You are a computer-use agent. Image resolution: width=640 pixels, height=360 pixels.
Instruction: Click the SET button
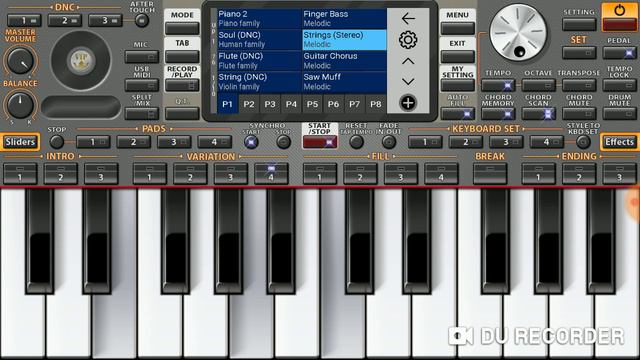click(x=579, y=53)
